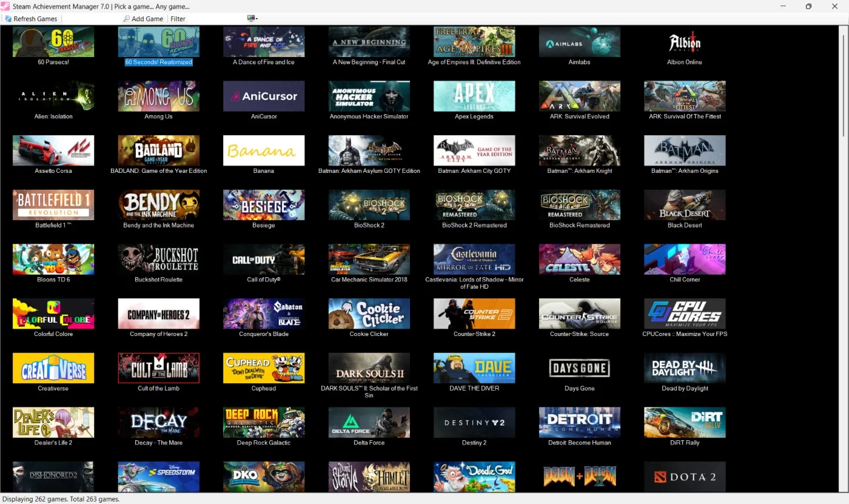This screenshot has width=849, height=504.
Task: Select Car Mechanic Simulator 2018 thumbnail
Action: coord(369,260)
